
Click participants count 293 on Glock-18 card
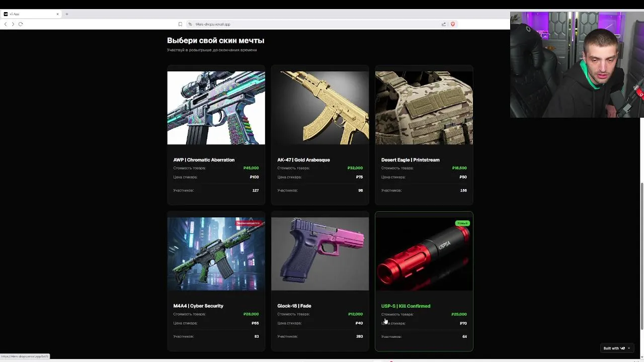click(359, 336)
